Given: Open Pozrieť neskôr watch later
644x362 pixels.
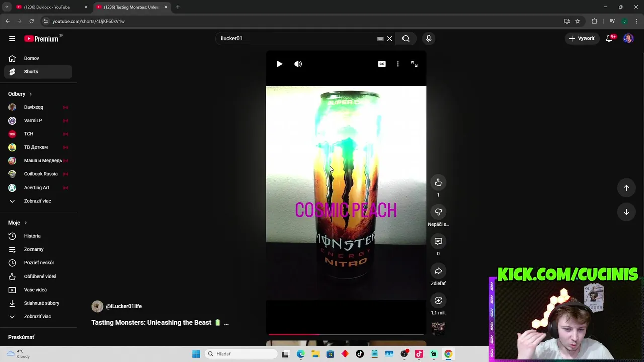Looking at the screenshot, I should pos(38,263).
